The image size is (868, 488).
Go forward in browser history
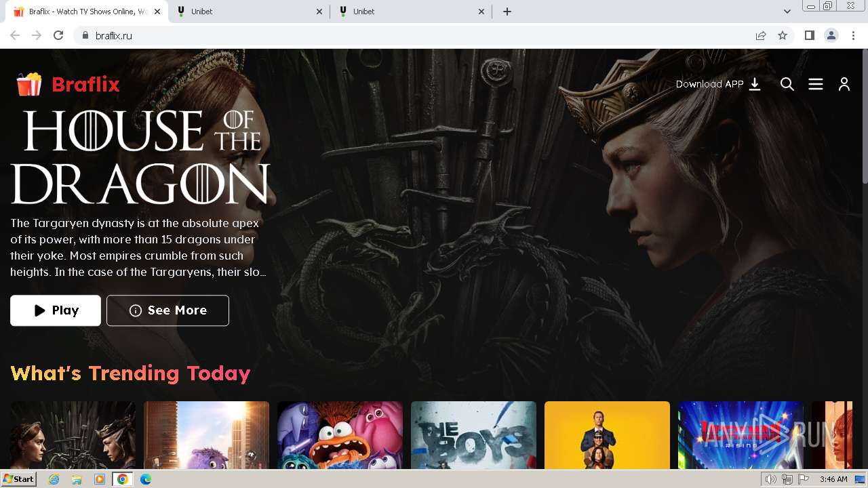point(37,35)
